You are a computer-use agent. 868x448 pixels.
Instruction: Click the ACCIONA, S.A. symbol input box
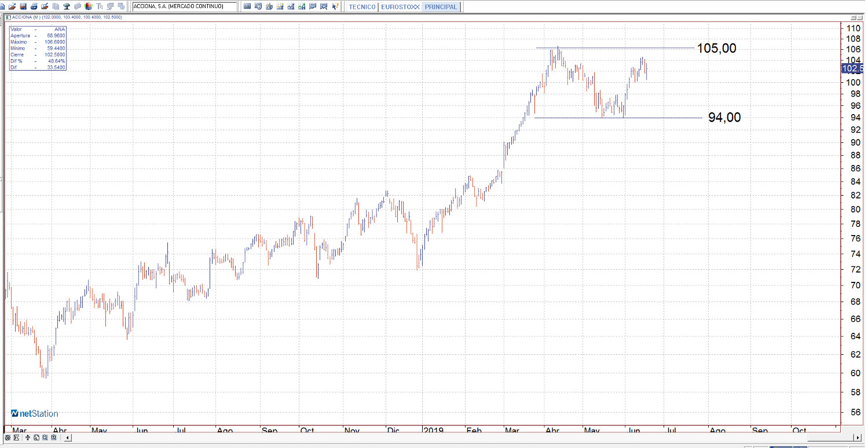(185, 6)
